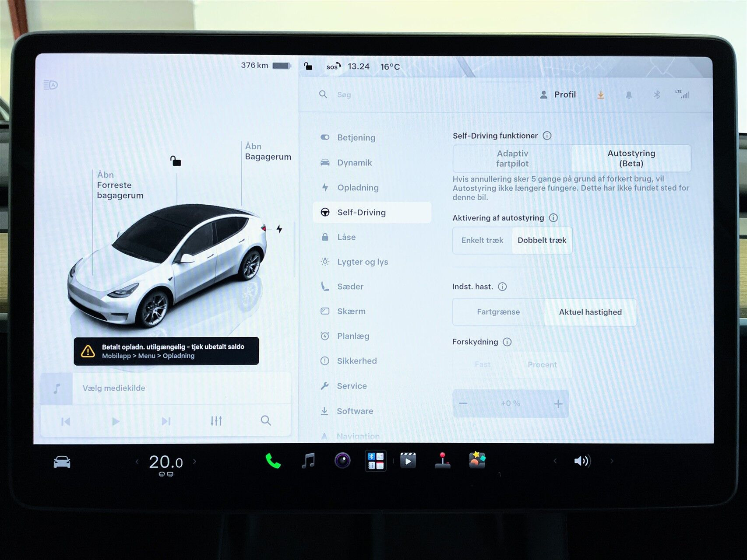Increase offset with plus button
Image resolution: width=747 pixels, height=560 pixels.
click(x=558, y=404)
